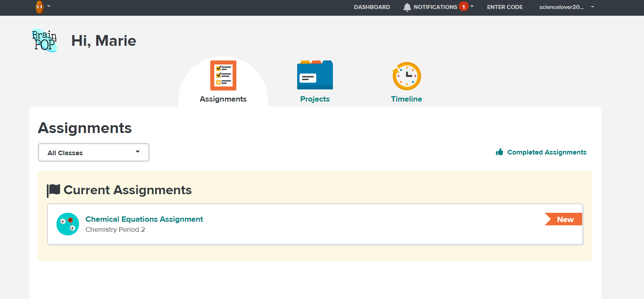
Task: Expand the dropdown arrow beside the avatar
Action: 49,6
